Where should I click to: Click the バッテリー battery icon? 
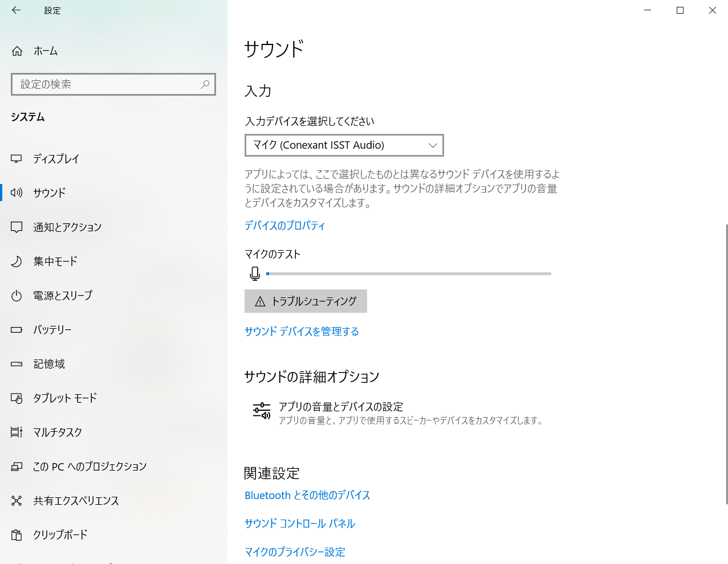click(x=17, y=329)
